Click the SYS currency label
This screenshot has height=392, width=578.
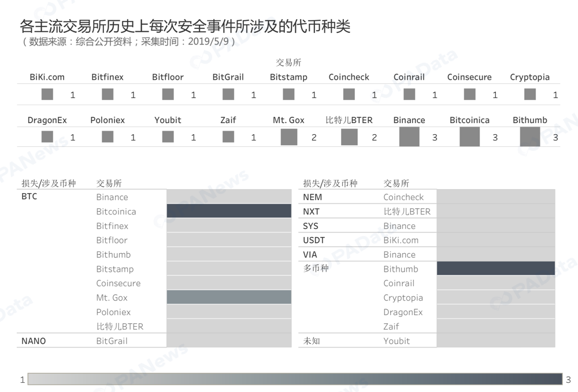click(x=310, y=225)
